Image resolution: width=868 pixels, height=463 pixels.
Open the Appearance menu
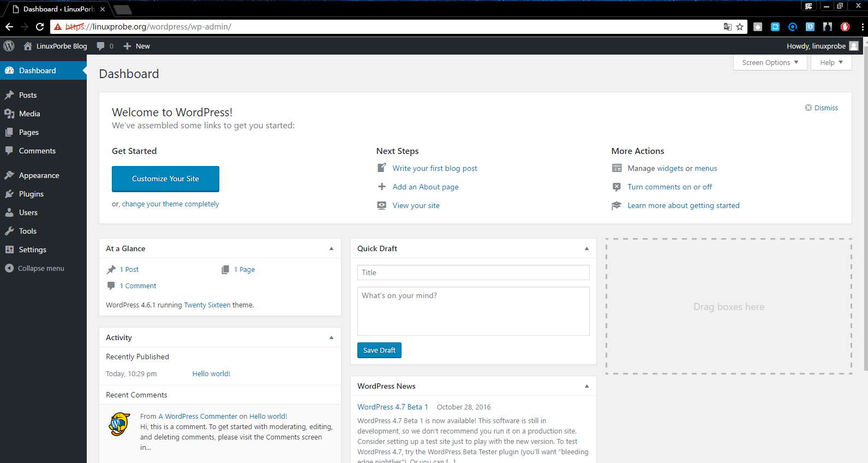pos(43,175)
